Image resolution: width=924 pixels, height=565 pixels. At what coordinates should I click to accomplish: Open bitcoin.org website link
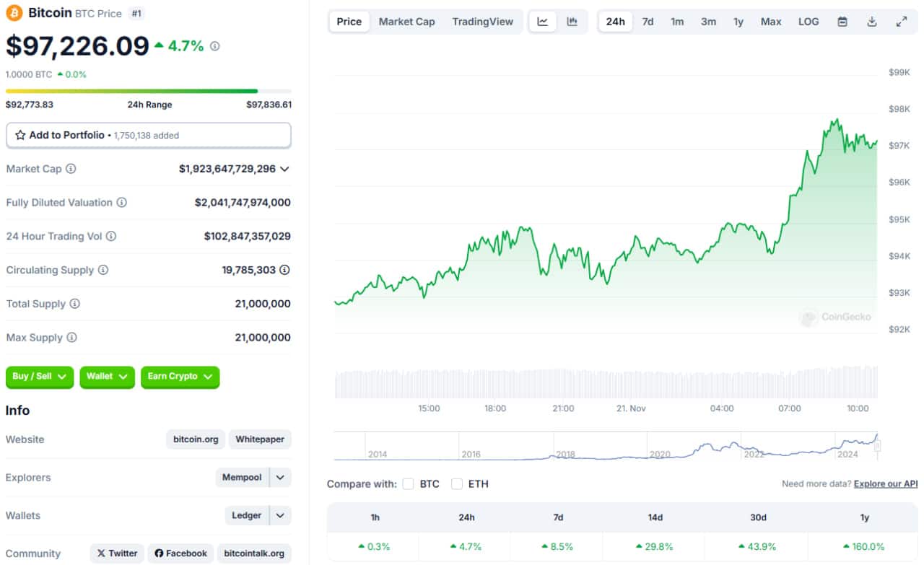[196, 439]
